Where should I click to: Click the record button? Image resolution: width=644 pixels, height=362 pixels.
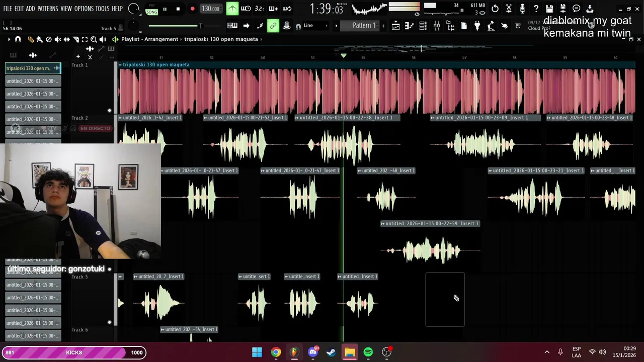(193, 9)
